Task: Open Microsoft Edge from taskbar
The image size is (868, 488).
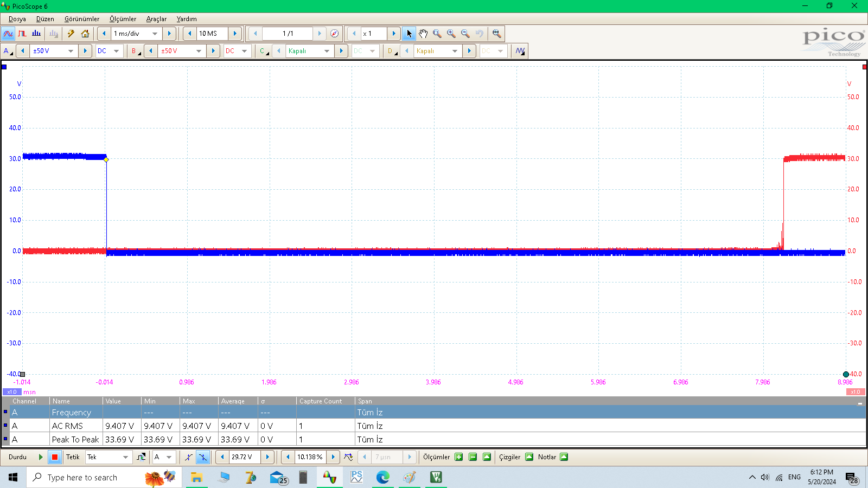Action: 383,477
